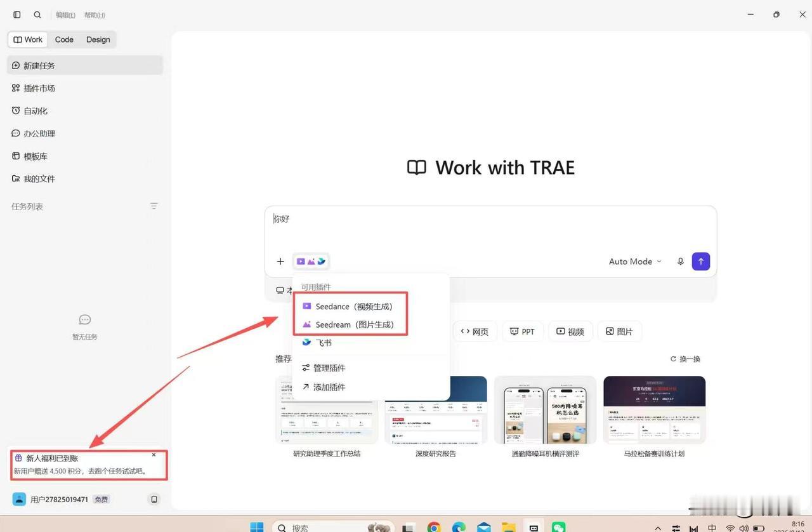Image resolution: width=812 pixels, height=532 pixels.
Task: Open 插件市场 plugin marketplace
Action: 85,88
